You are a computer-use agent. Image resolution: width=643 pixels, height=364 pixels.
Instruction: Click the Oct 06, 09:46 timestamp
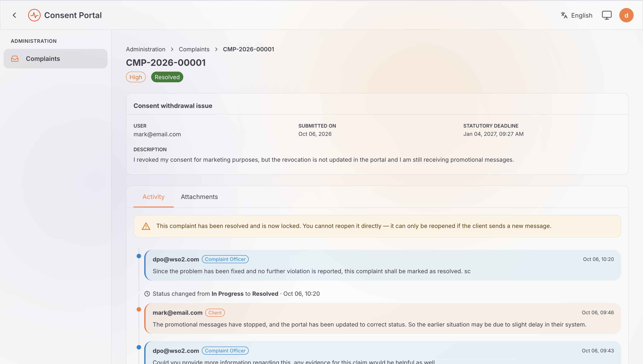pyautogui.click(x=598, y=312)
